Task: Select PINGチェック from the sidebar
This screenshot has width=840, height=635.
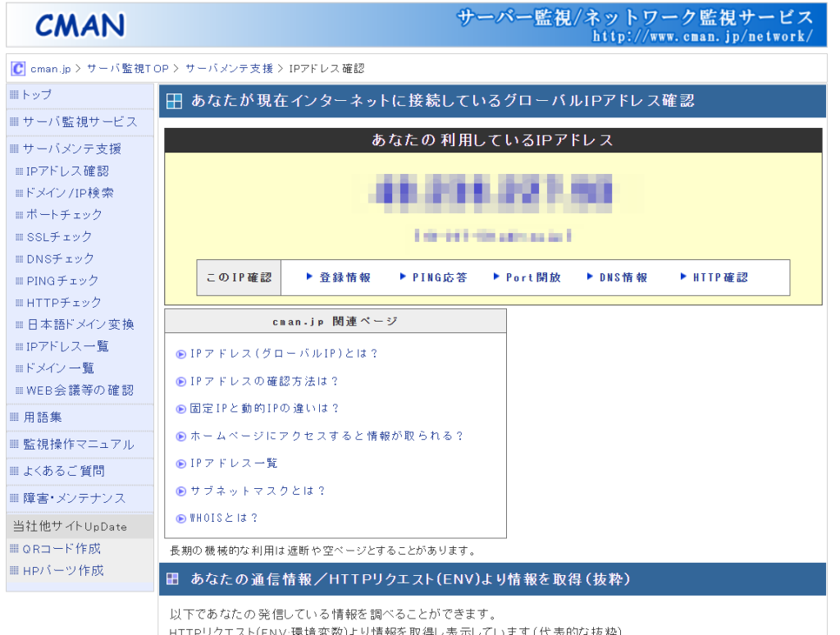Action: pos(62,281)
